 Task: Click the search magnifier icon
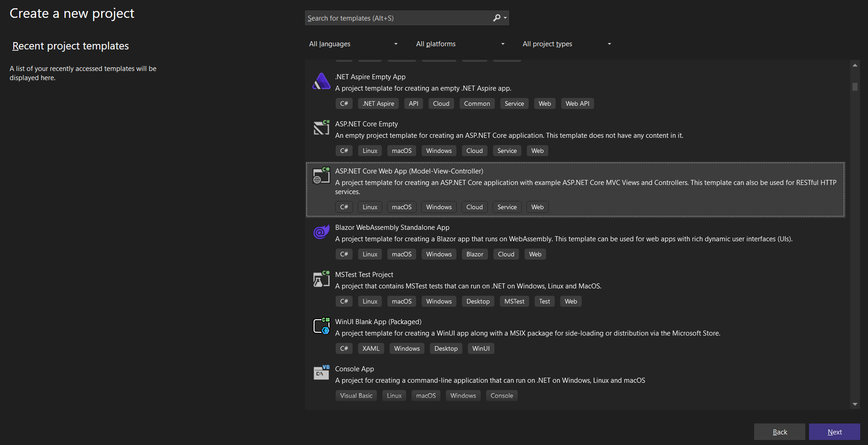tap(497, 18)
